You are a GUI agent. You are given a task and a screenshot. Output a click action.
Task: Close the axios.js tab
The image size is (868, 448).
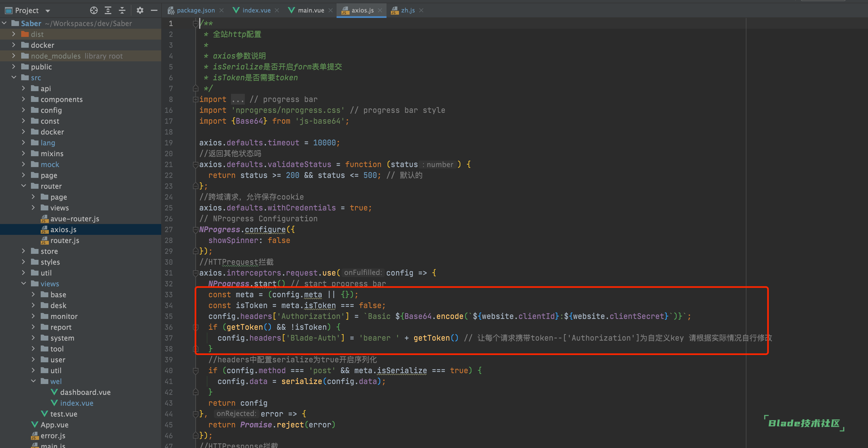click(380, 10)
